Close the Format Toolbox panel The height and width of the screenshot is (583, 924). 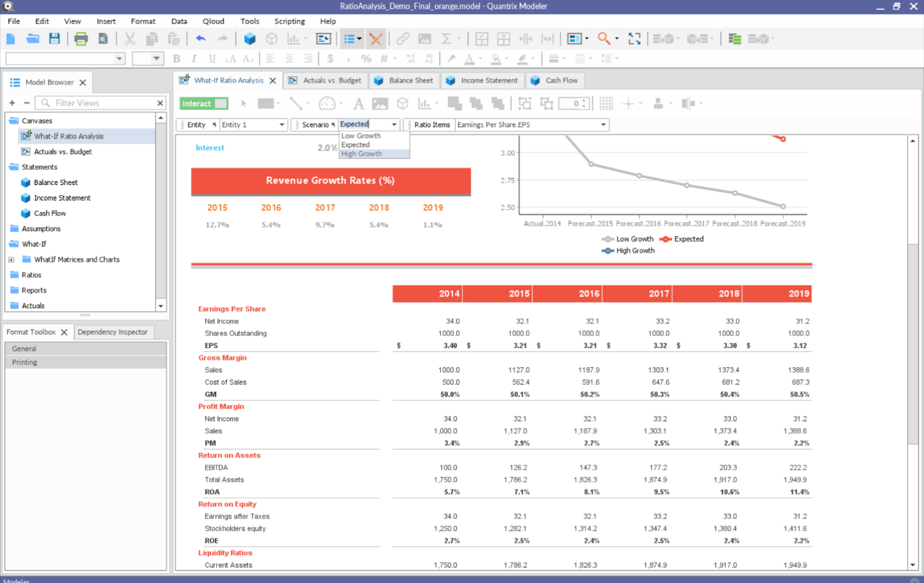64,332
